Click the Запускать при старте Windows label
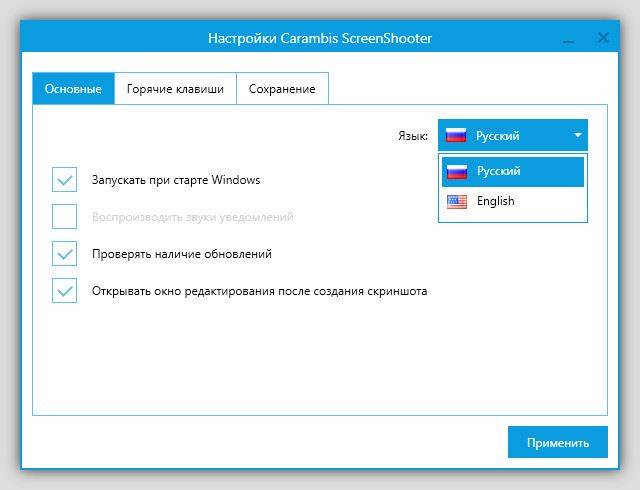 [x=176, y=180]
